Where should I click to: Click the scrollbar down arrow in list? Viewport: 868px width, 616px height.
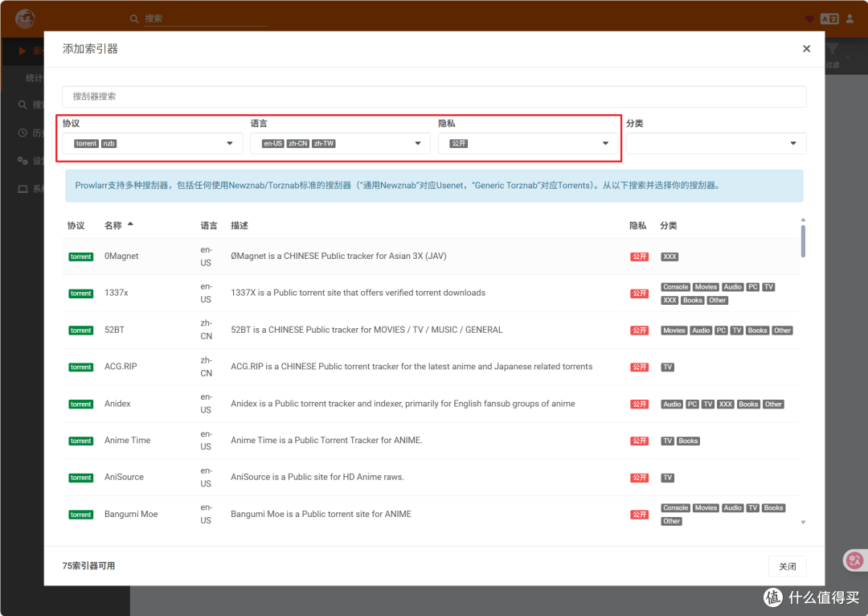pos(803,523)
